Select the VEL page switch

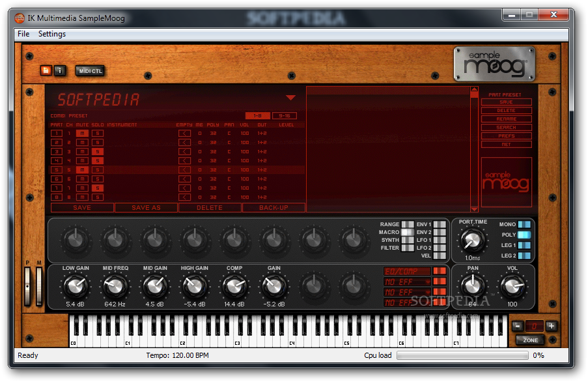(440, 256)
